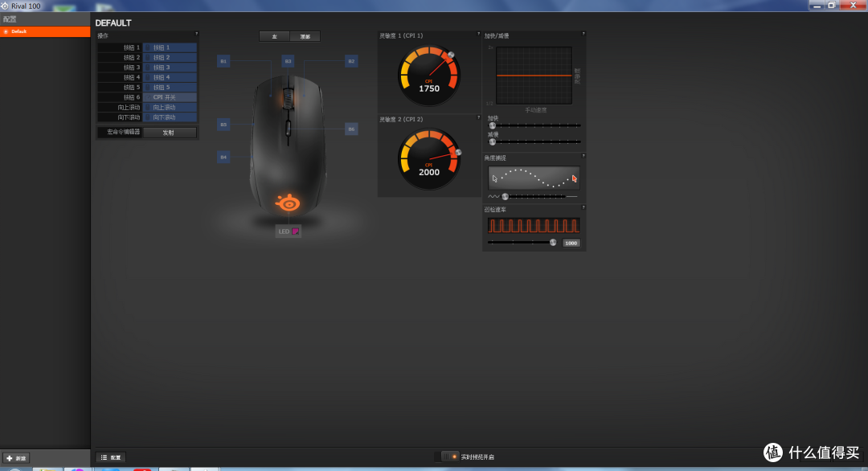Image resolution: width=868 pixels, height=471 pixels.
Task: Click the CPI 2 dial knob at 2000
Action: [x=458, y=152]
